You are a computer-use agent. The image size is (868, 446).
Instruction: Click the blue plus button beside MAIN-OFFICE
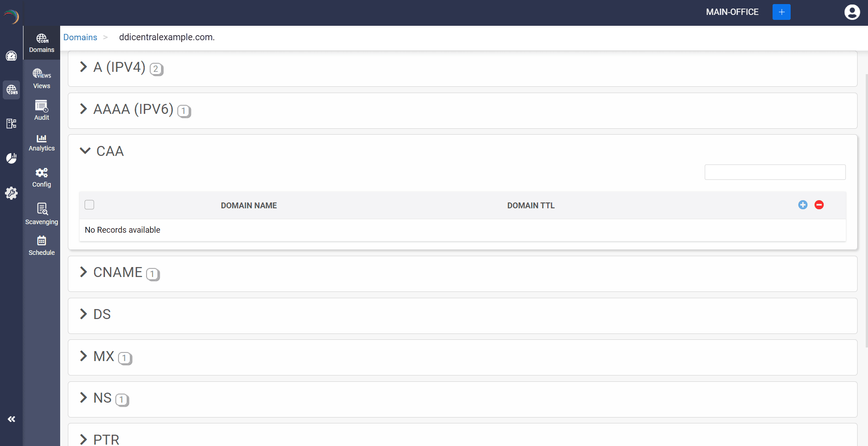[x=782, y=12]
